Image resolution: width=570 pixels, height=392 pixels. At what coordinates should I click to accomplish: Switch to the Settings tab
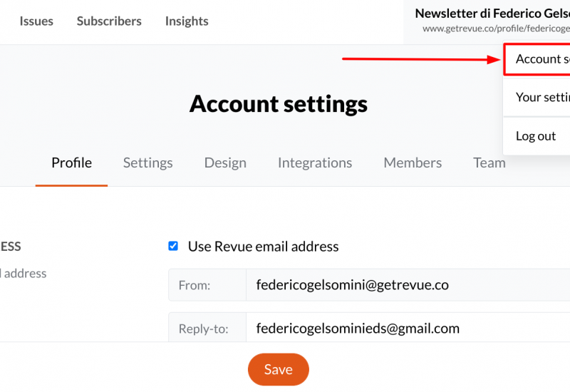pos(148,163)
